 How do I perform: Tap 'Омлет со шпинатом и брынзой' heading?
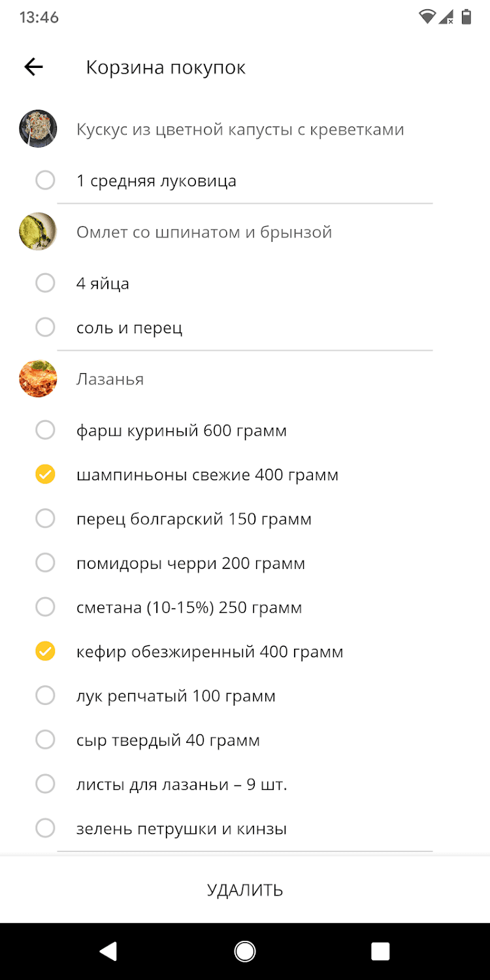[x=204, y=232]
